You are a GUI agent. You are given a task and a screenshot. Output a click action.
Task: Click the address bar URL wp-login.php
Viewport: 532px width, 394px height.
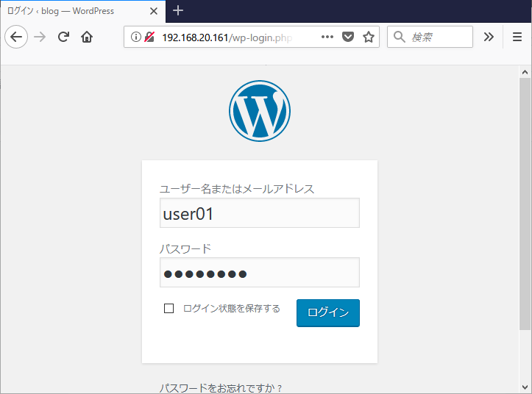pyautogui.click(x=227, y=37)
